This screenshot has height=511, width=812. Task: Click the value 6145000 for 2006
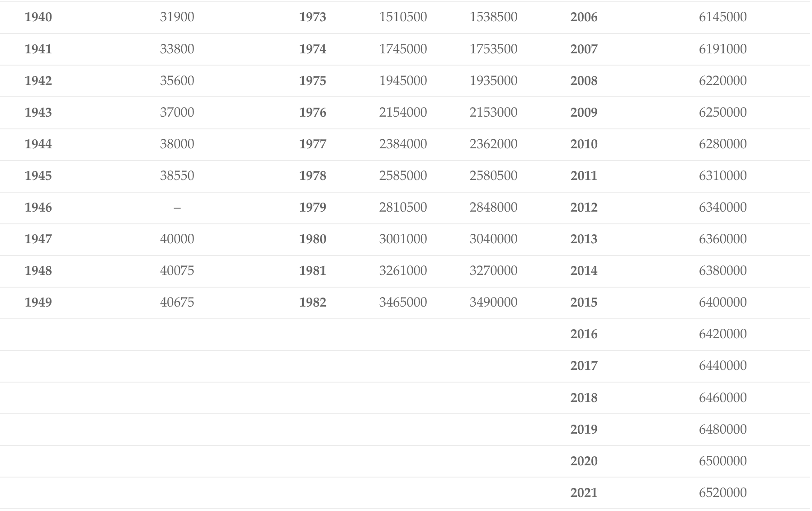click(x=722, y=17)
